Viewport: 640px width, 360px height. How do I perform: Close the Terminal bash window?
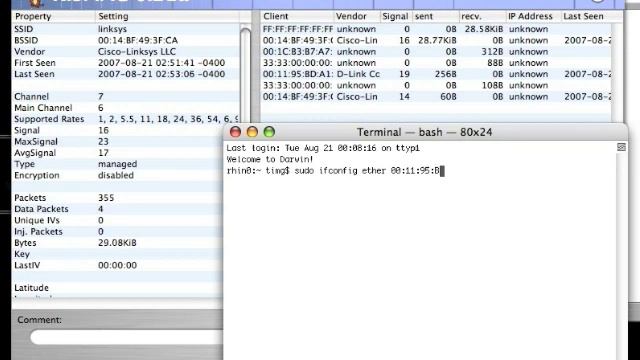(x=235, y=132)
